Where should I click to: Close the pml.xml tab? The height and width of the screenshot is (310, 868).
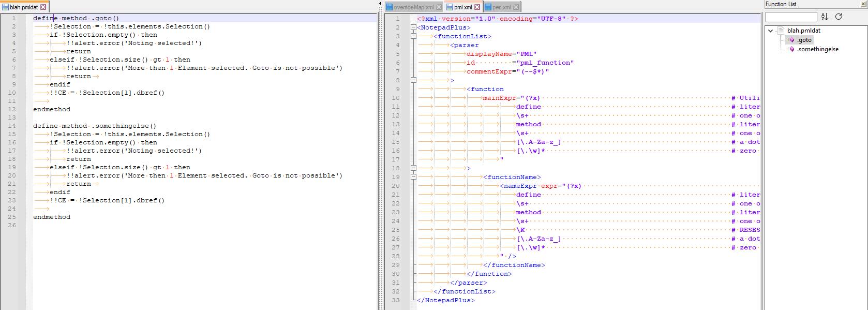coord(477,7)
